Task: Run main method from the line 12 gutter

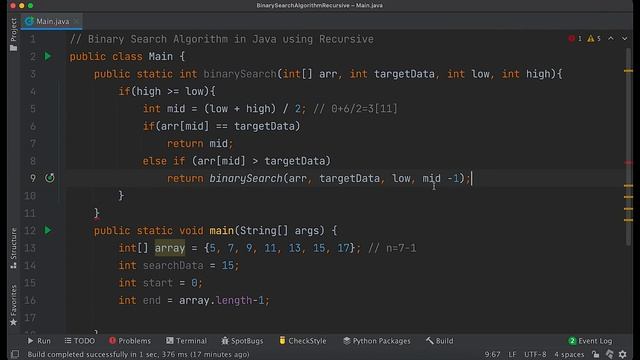Action: [48, 230]
